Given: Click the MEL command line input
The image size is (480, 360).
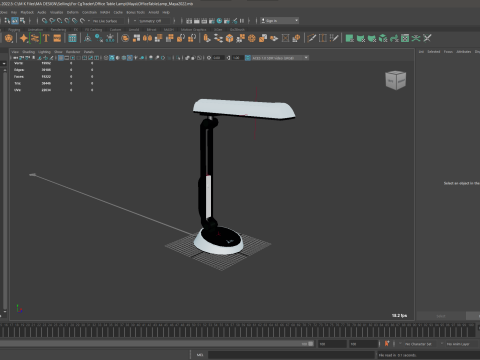Looking at the screenshot, I should (x=292, y=355).
